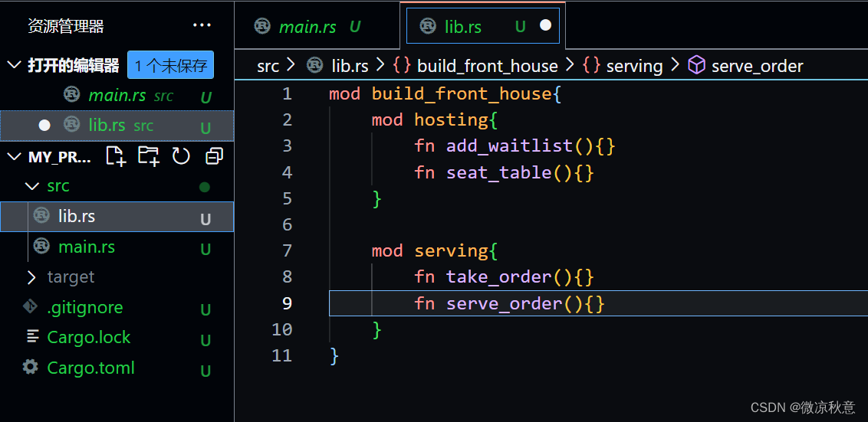868x422 pixels.
Task: Click the lib.rs breadcrumb segment
Action: tap(350, 67)
